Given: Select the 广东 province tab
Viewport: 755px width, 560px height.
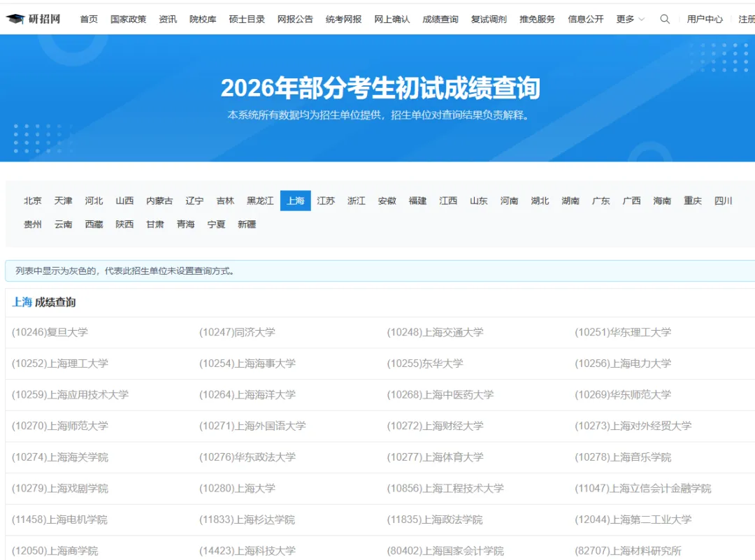Looking at the screenshot, I should point(601,201).
